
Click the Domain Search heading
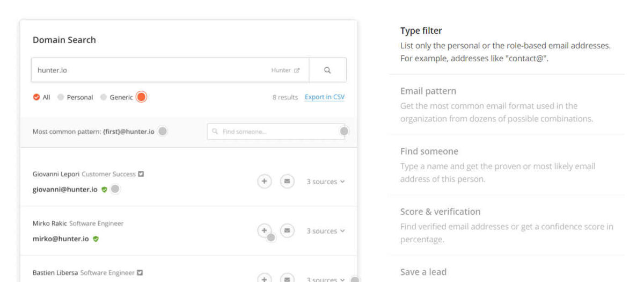(x=64, y=40)
